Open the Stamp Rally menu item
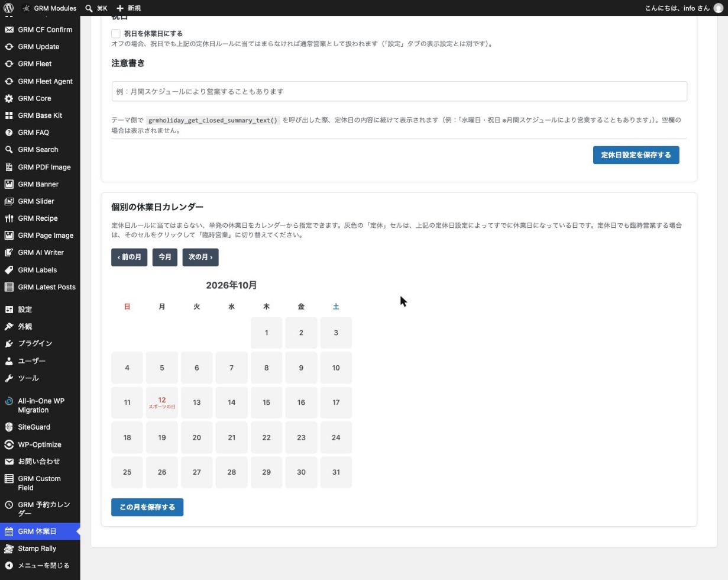This screenshot has height=580, width=728. pyautogui.click(x=40, y=549)
